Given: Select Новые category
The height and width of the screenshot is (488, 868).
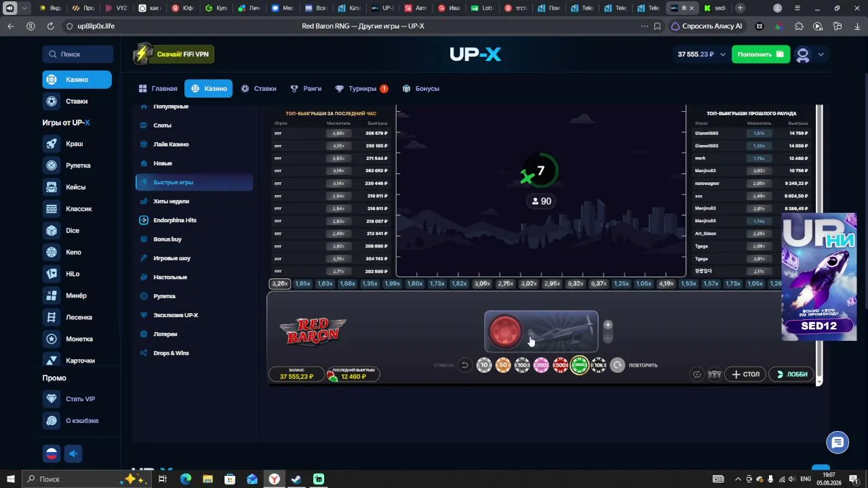Looking at the screenshot, I should point(194,163).
